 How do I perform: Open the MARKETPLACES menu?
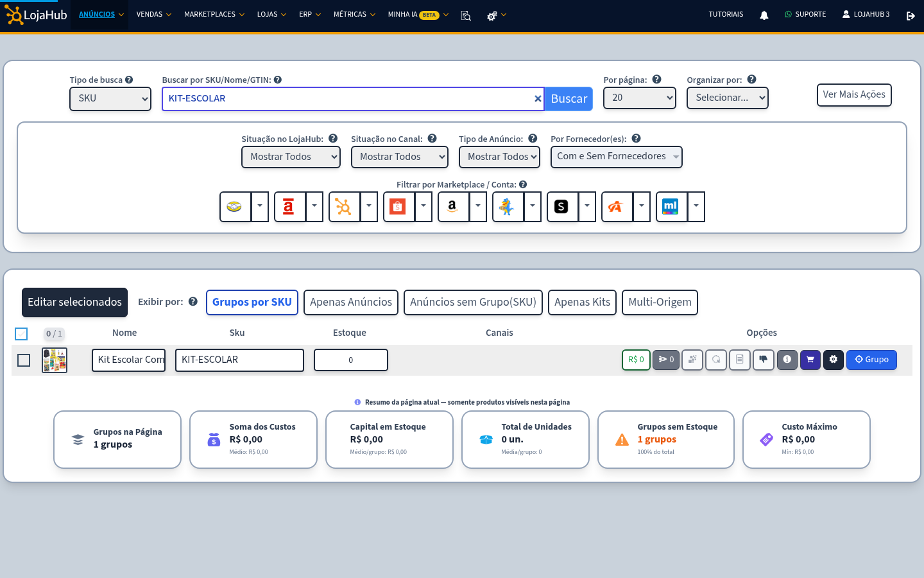pyautogui.click(x=214, y=14)
